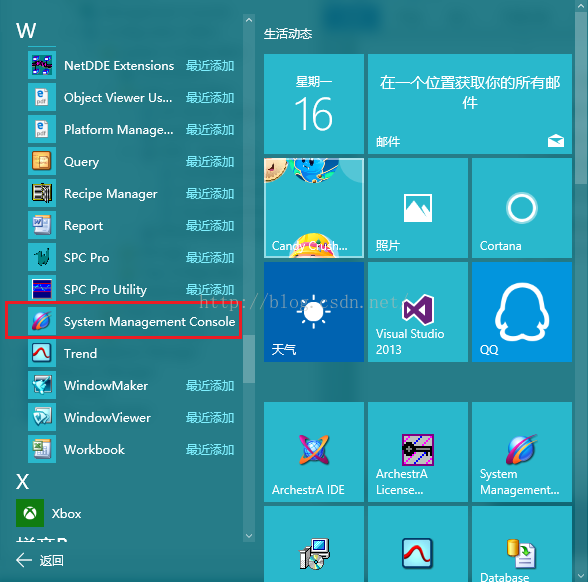Jump to the X letter header
Screen dimensions: 588x582
(x=22, y=482)
